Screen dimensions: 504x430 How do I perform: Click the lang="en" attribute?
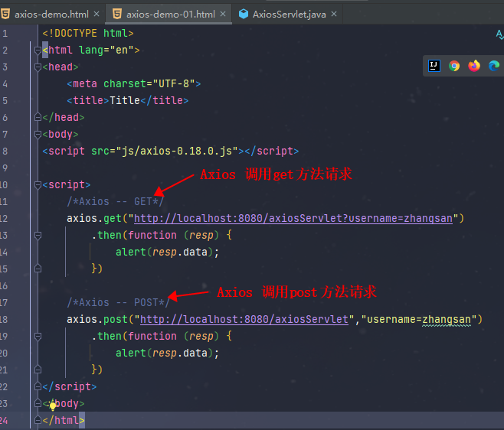pyautogui.click(x=106, y=50)
